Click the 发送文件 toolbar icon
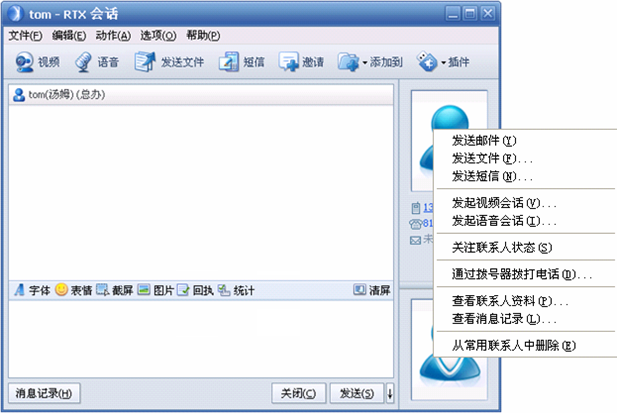The height and width of the screenshot is (413, 617). (x=144, y=62)
